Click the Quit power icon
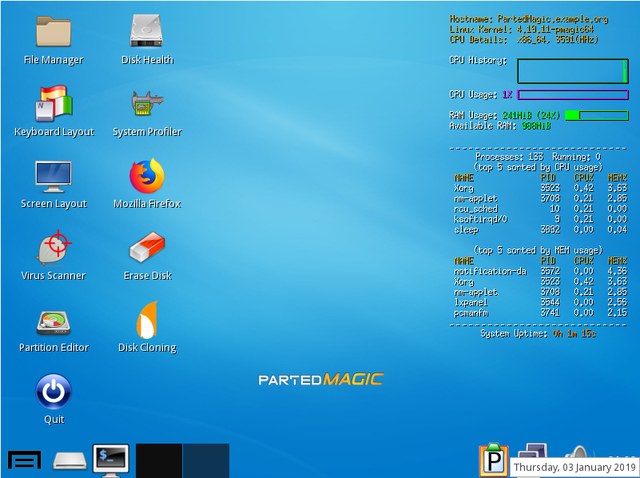 pos(53,391)
